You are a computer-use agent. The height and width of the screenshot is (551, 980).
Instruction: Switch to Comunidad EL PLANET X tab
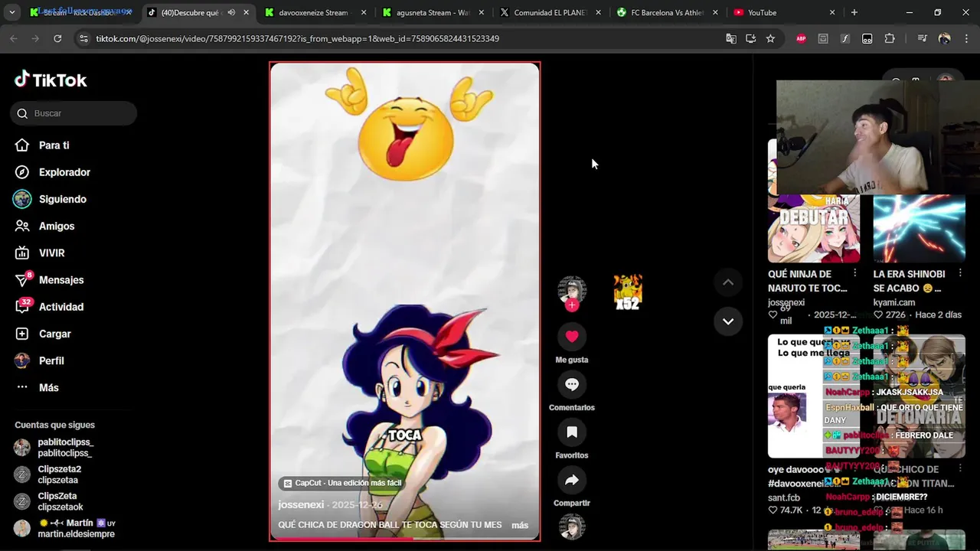pyautogui.click(x=550, y=12)
